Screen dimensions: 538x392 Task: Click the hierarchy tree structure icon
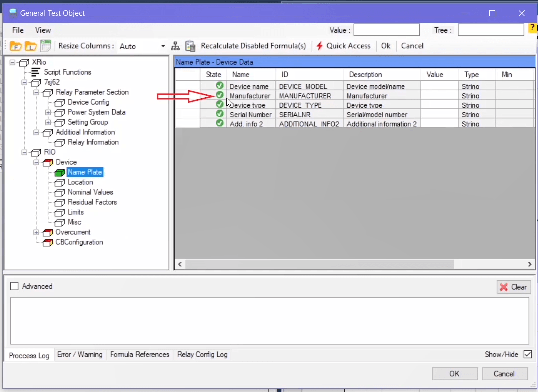coord(175,46)
